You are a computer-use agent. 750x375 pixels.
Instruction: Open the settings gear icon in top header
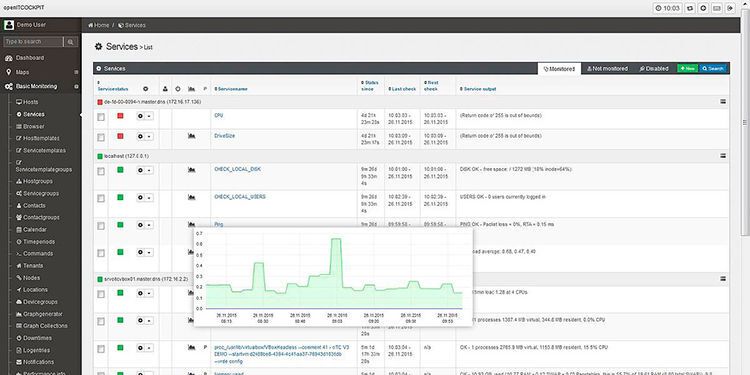pyautogui.click(x=704, y=8)
